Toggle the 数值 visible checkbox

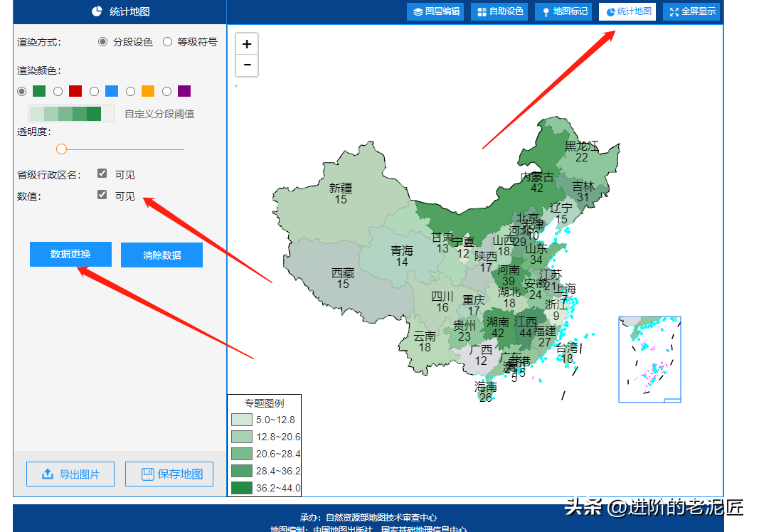(x=102, y=195)
